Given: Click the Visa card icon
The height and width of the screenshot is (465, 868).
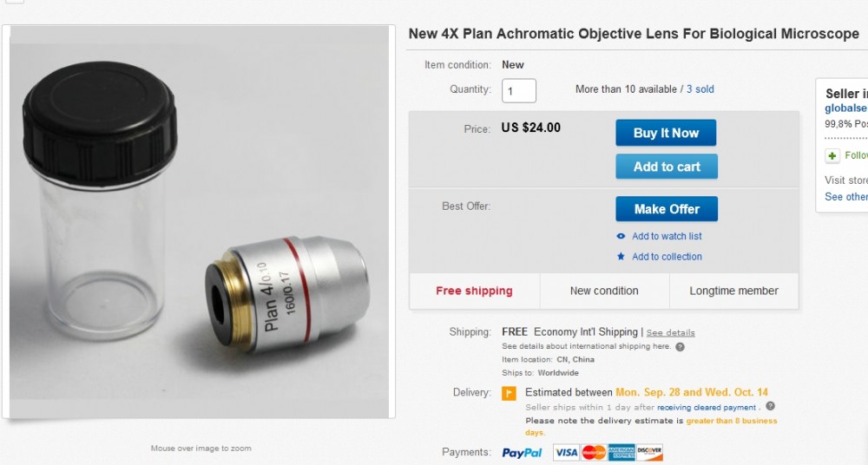Looking at the screenshot, I should (566, 452).
